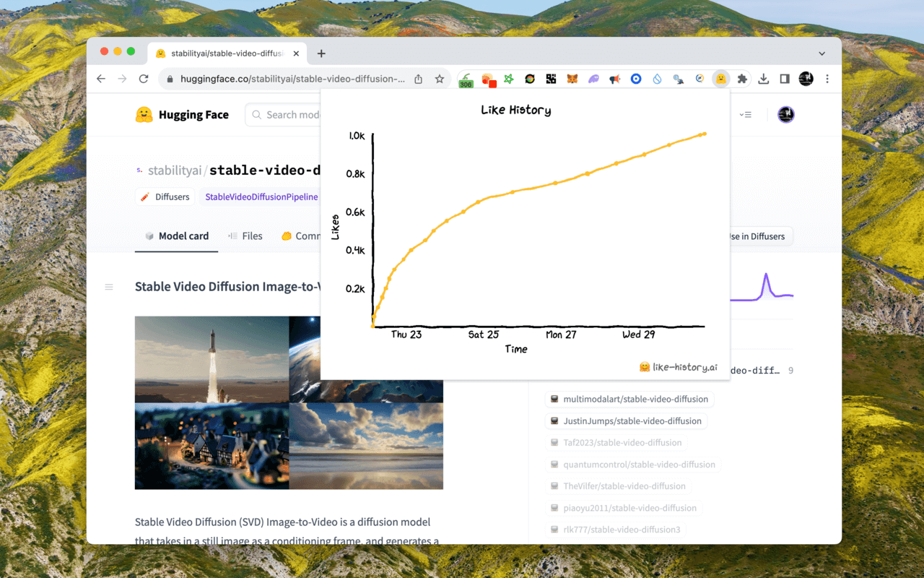This screenshot has height=578, width=924.
Task: Open piaoyu2011/stable-video-diffusion space
Action: tap(624, 507)
